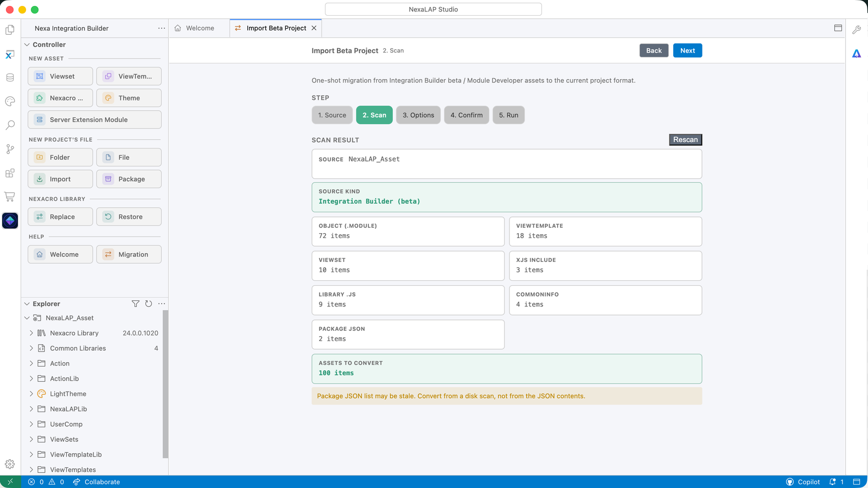Screen dimensions: 868x488
Task: Collapse the Controller section
Action: point(27,44)
